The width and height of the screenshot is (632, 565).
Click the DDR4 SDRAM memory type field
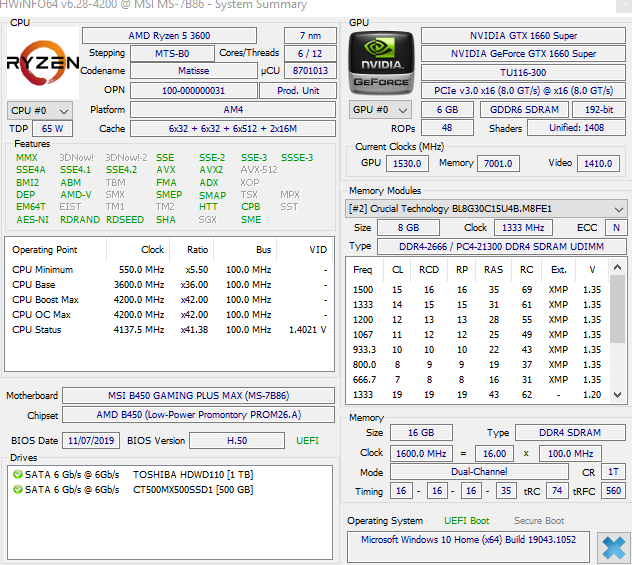[570, 433]
